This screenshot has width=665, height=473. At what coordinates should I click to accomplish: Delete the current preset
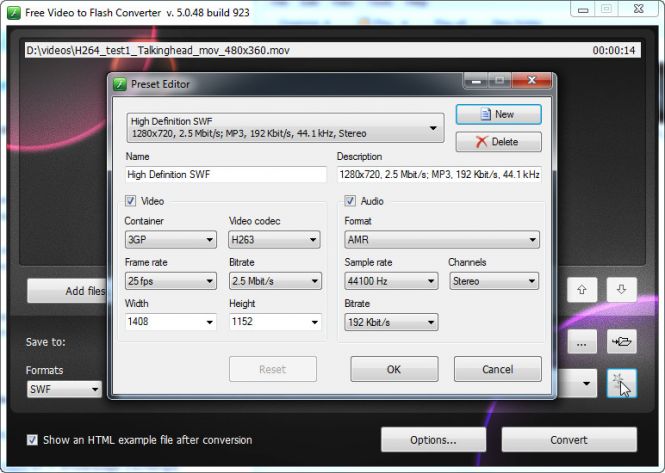tap(498, 142)
